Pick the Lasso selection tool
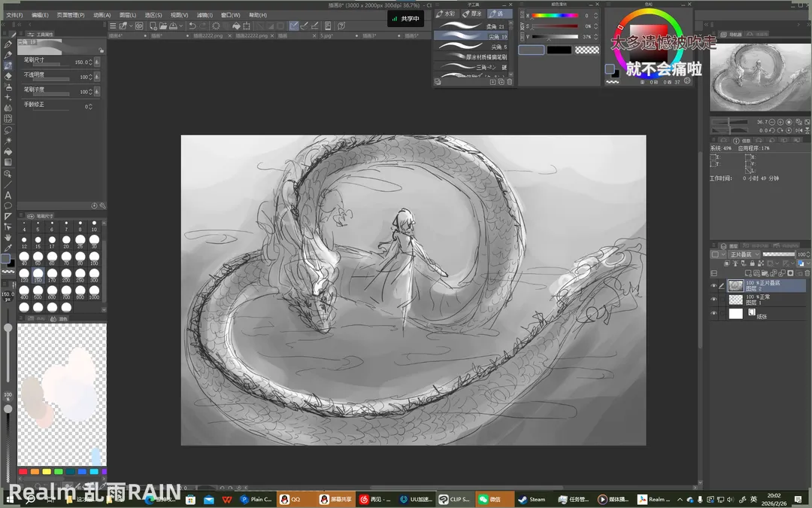 tap(8, 129)
